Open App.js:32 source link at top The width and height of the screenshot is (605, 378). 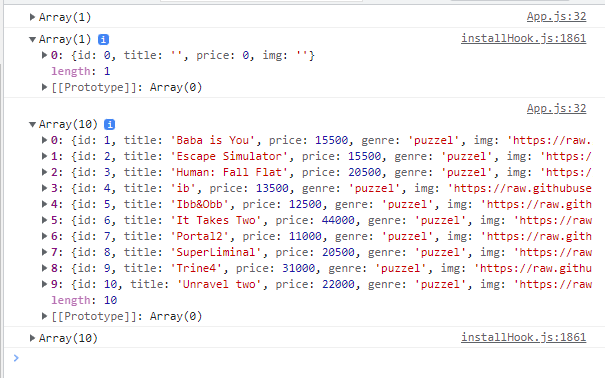[x=556, y=17]
